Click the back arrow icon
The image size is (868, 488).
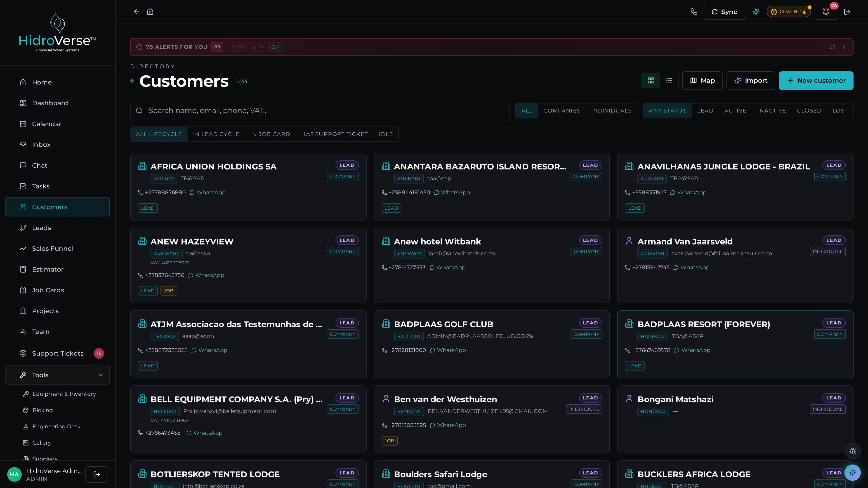(137, 12)
